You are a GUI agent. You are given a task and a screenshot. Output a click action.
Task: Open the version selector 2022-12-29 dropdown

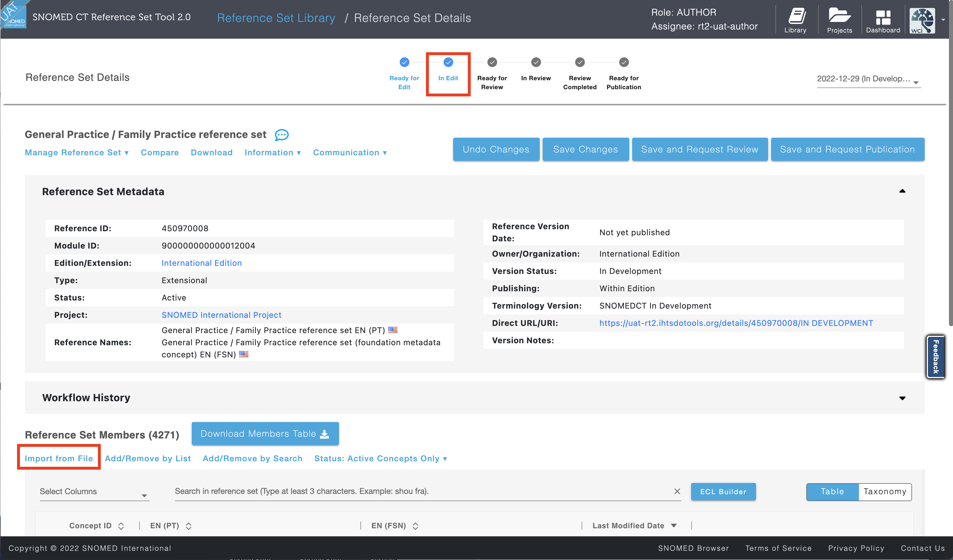coord(868,79)
